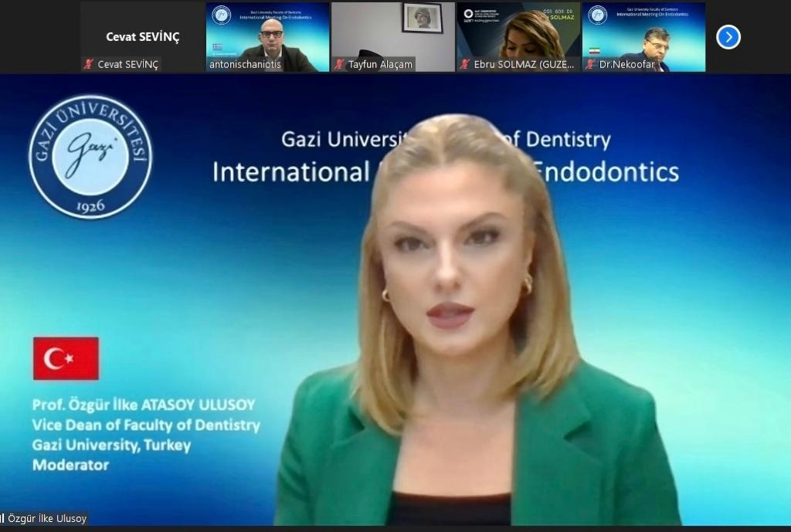Click muted microphone icon beside Ebru SOLMAZ
The image size is (791, 532).
click(465, 65)
